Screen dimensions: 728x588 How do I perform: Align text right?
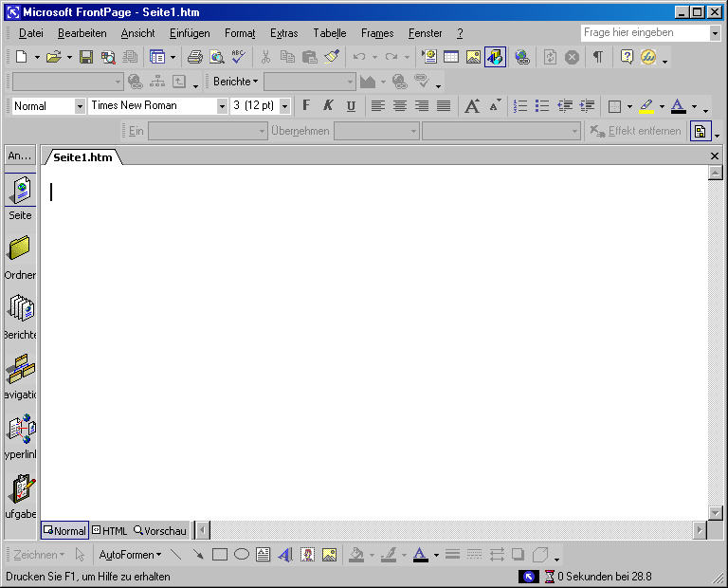[x=421, y=106]
